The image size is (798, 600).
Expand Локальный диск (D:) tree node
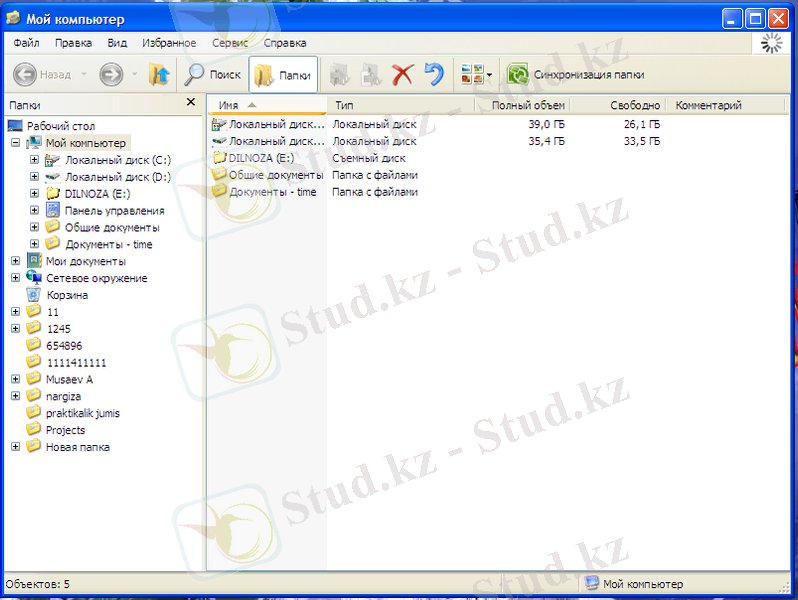click(x=34, y=177)
